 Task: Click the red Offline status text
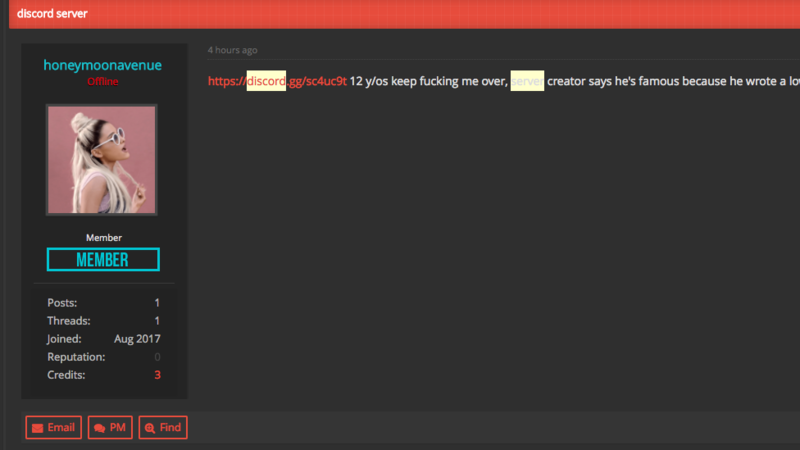pyautogui.click(x=102, y=81)
